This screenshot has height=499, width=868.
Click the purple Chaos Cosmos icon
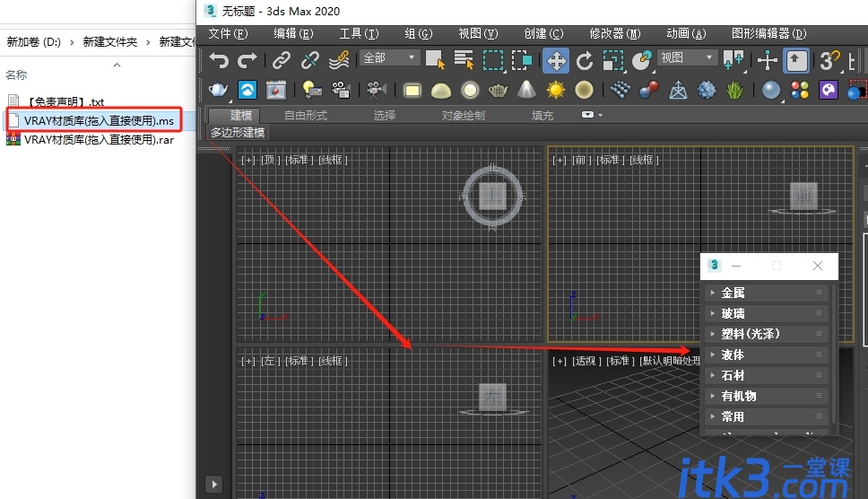[x=829, y=90]
